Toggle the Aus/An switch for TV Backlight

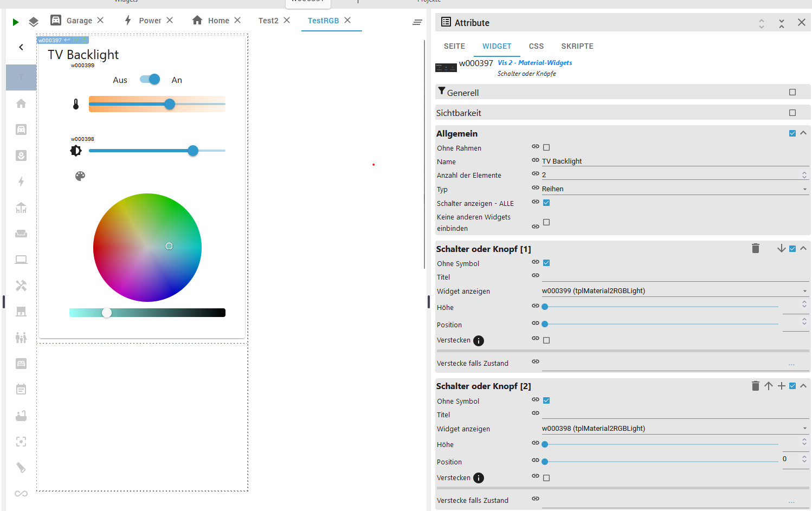pyautogui.click(x=150, y=80)
